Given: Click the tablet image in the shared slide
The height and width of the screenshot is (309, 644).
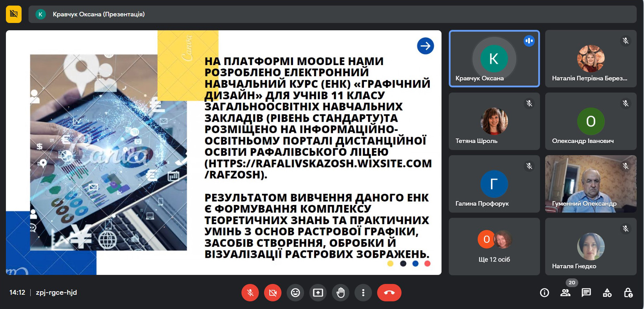Looking at the screenshot, I should [x=108, y=152].
